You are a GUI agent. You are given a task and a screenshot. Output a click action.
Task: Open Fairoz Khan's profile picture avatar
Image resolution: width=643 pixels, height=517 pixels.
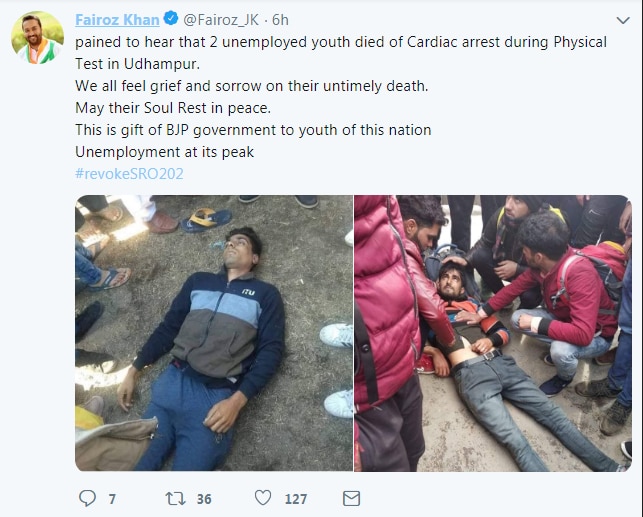(37, 37)
